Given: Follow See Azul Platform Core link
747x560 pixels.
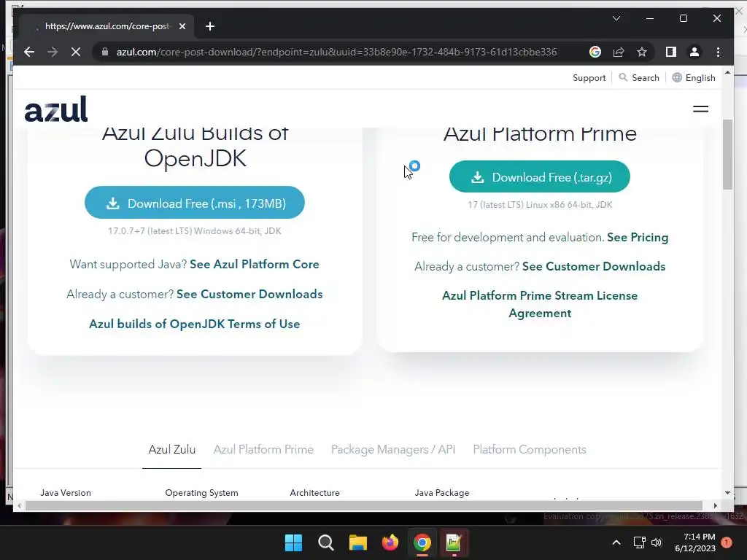Looking at the screenshot, I should click(x=255, y=264).
